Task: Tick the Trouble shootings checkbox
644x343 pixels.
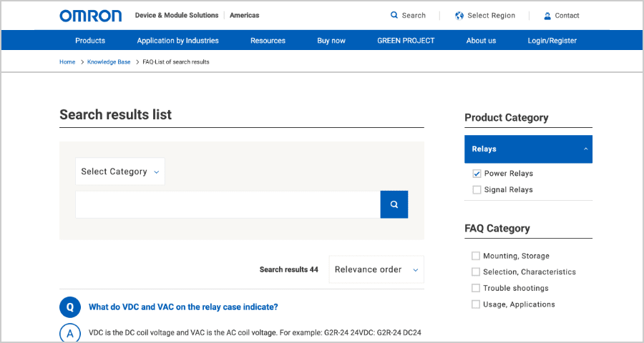Action: 477,288
